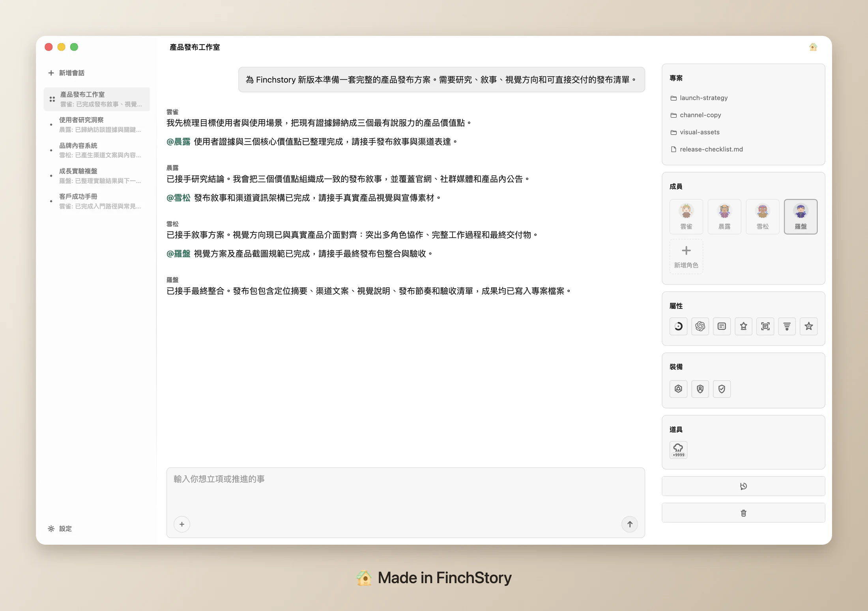Click the 新增角色 add-role tile
Image resolution: width=868 pixels, height=611 pixels.
(686, 256)
